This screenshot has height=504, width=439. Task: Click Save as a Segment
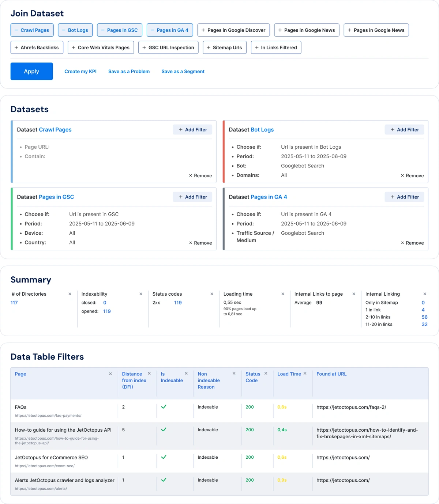tap(183, 71)
